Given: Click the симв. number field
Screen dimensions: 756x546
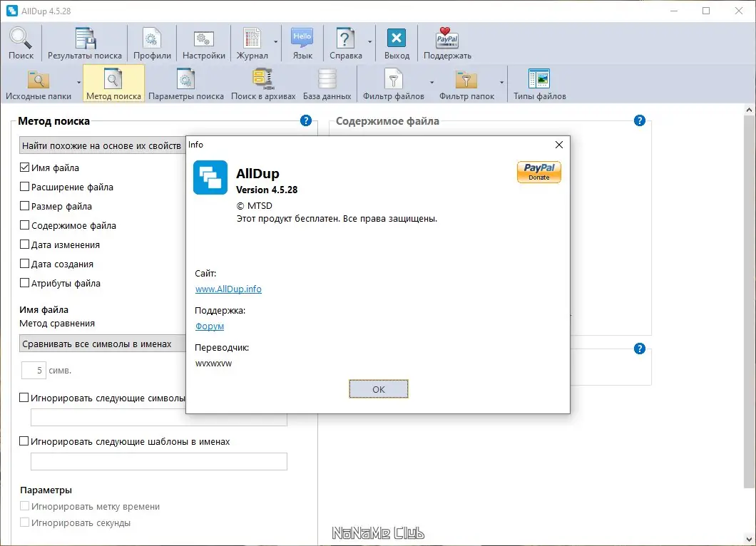Looking at the screenshot, I should click(34, 370).
